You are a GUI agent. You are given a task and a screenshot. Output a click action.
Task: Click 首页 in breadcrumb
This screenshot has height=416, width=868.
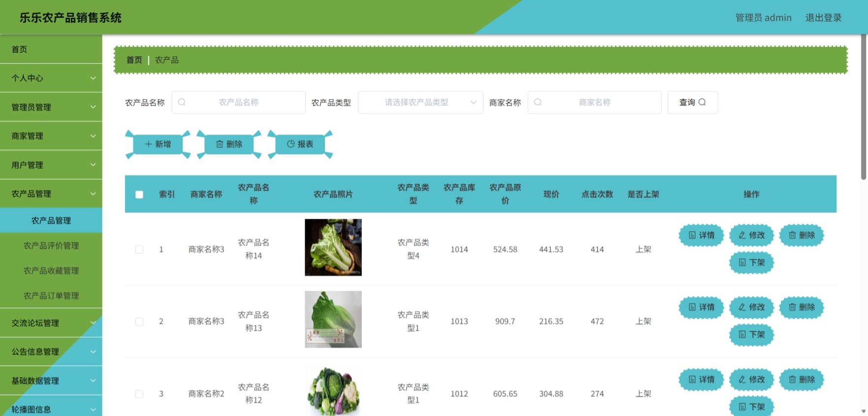pos(134,60)
